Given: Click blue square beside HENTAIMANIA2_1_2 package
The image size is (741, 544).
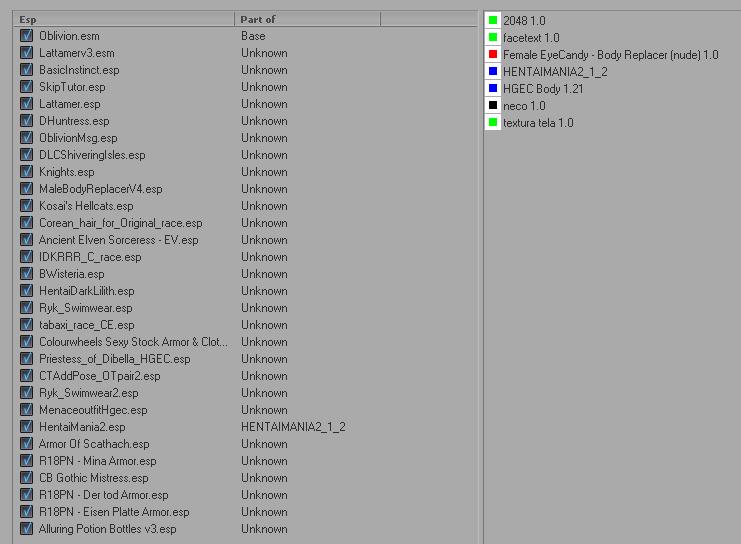Looking at the screenshot, I should 493,71.
